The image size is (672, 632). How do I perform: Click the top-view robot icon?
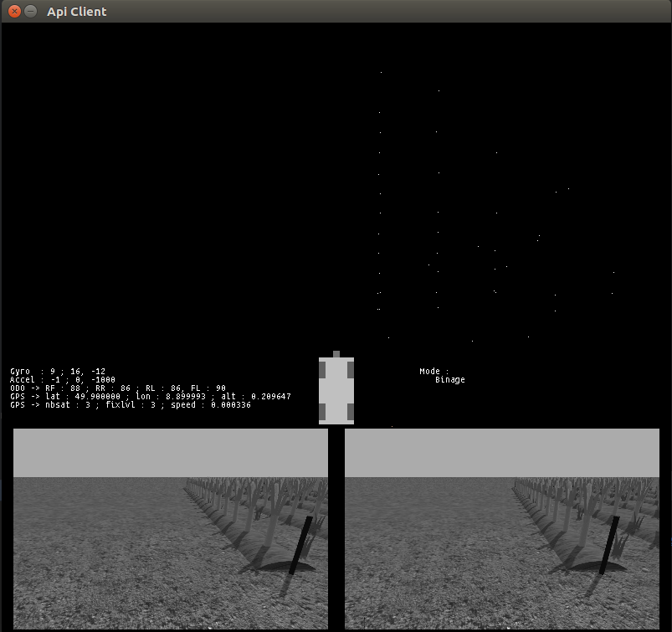click(x=336, y=388)
